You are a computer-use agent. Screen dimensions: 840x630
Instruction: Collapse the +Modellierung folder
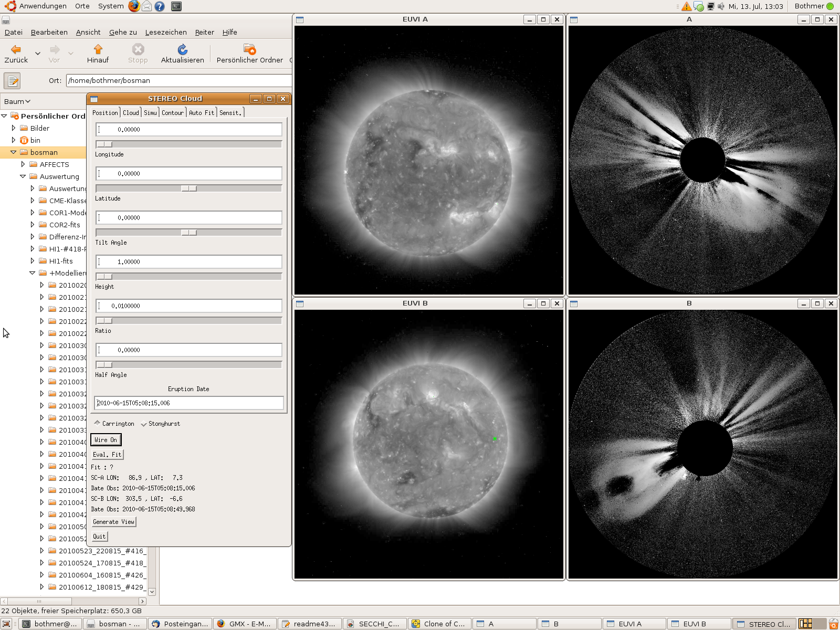(x=33, y=273)
